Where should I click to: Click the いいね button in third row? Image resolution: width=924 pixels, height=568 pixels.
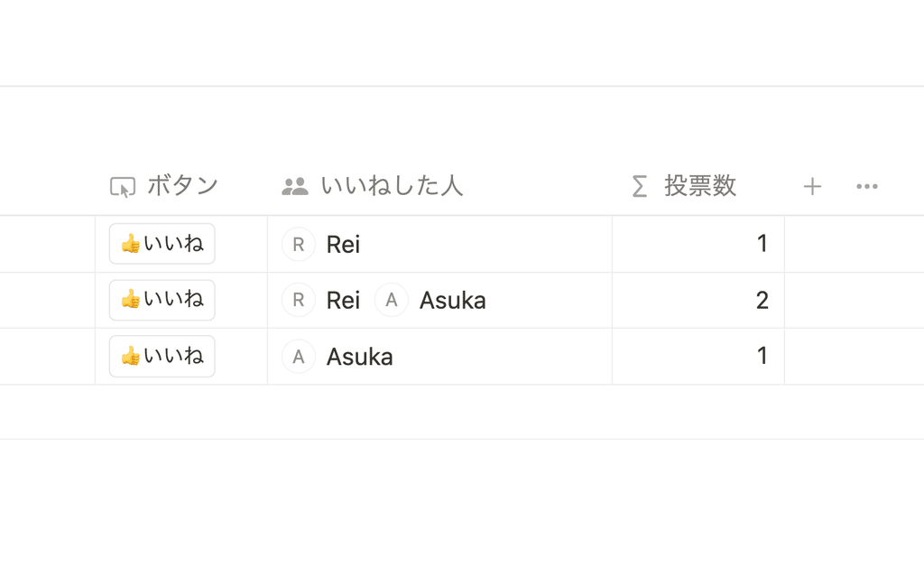click(162, 357)
